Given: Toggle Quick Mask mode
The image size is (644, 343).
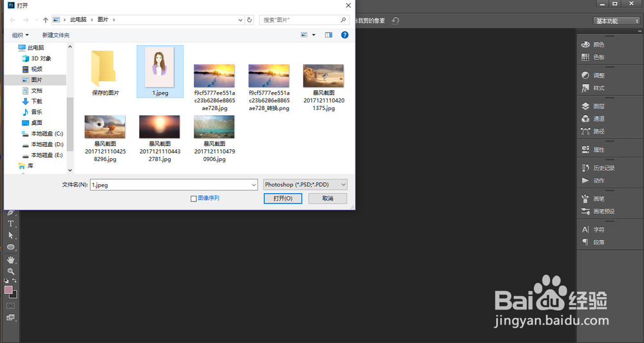Looking at the screenshot, I should pos(10,306).
